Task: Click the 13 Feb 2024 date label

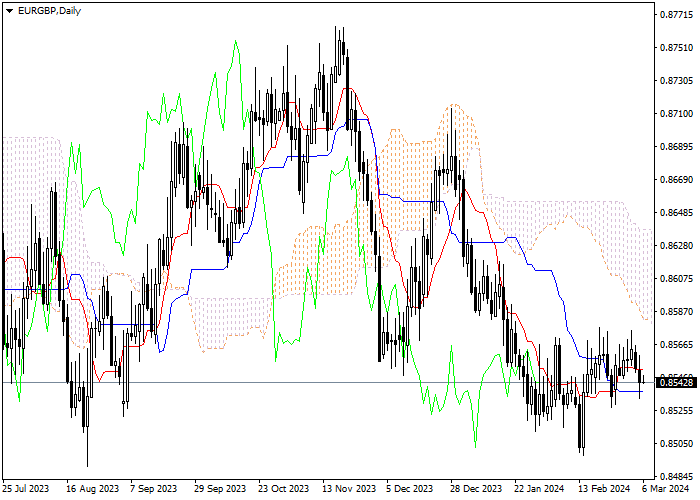Action: coord(604,489)
